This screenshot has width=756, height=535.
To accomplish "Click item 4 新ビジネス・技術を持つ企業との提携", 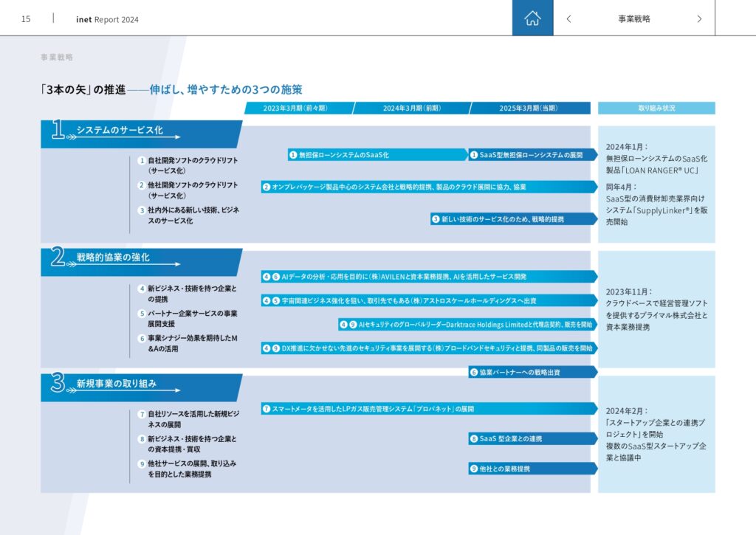I will click(188, 294).
